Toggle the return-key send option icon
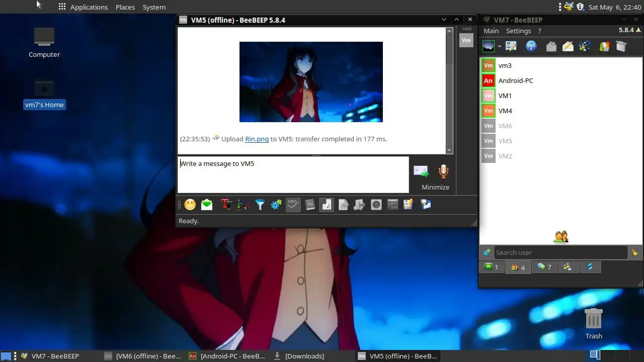 (327, 205)
